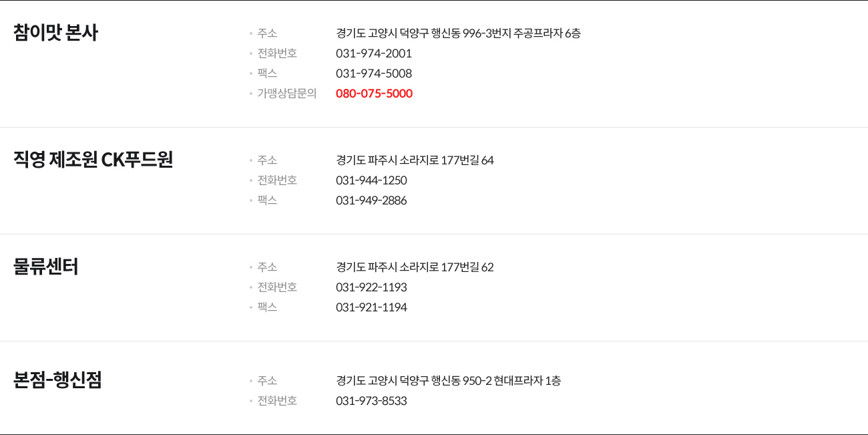Click logistics center phone 031-922-1193
Screen dimensions: 868x435
pyautogui.click(x=371, y=287)
